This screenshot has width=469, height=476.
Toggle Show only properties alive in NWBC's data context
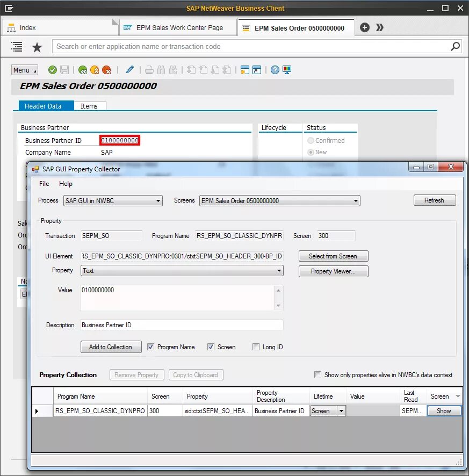(x=316, y=374)
